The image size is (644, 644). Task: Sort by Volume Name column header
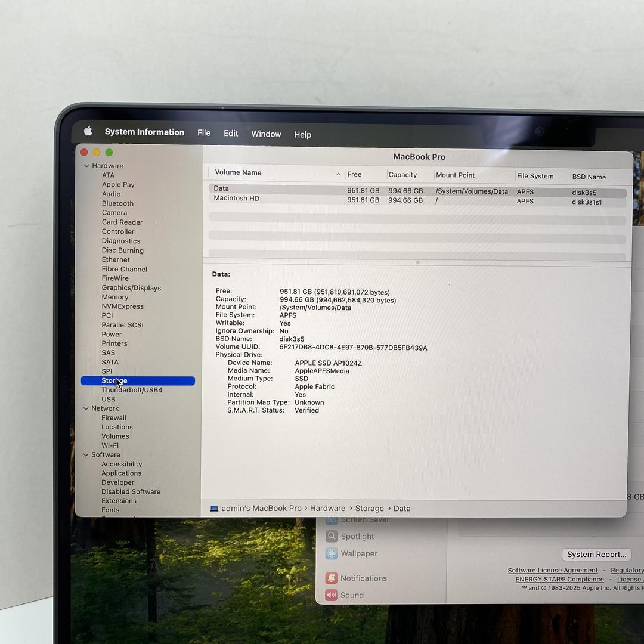pos(239,173)
